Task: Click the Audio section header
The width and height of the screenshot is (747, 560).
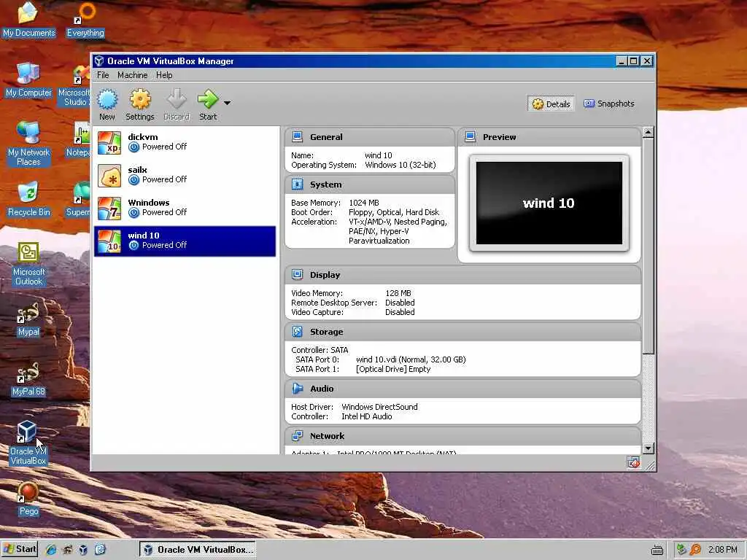Action: (463, 389)
